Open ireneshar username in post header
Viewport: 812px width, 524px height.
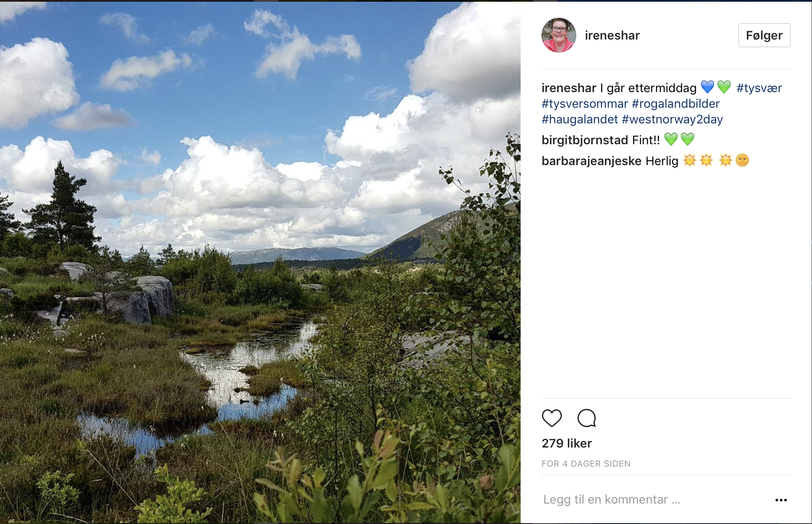point(612,35)
